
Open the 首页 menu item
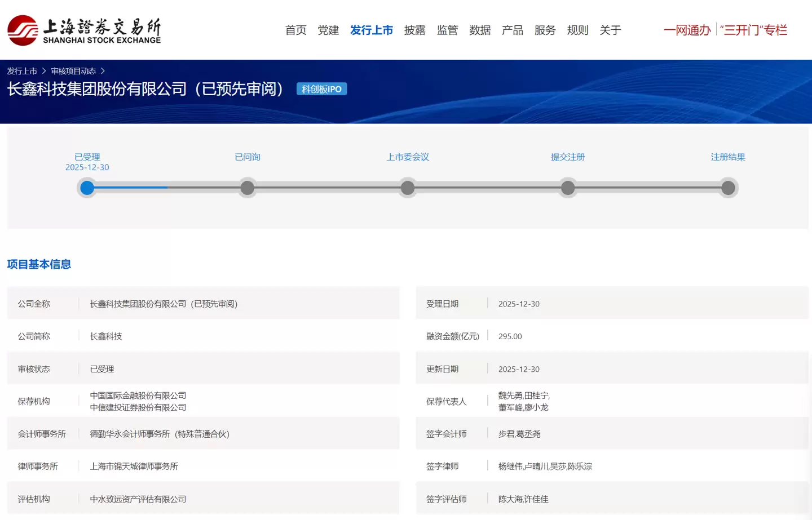pos(295,30)
